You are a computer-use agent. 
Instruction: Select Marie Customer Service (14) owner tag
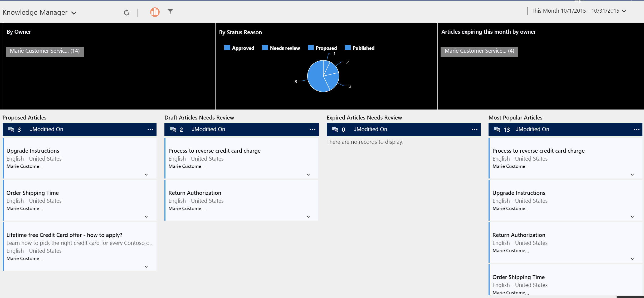click(x=45, y=51)
